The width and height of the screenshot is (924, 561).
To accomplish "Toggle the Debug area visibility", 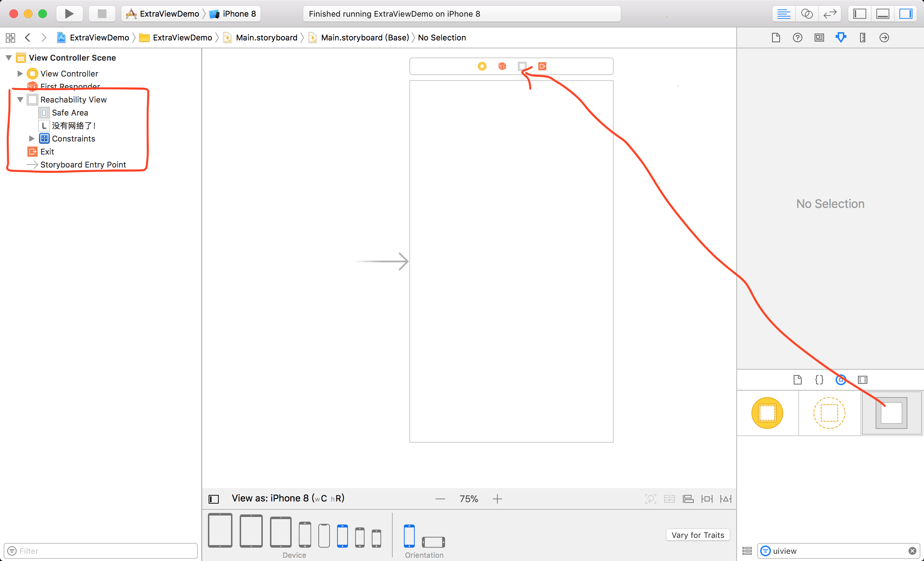I will coord(882,14).
